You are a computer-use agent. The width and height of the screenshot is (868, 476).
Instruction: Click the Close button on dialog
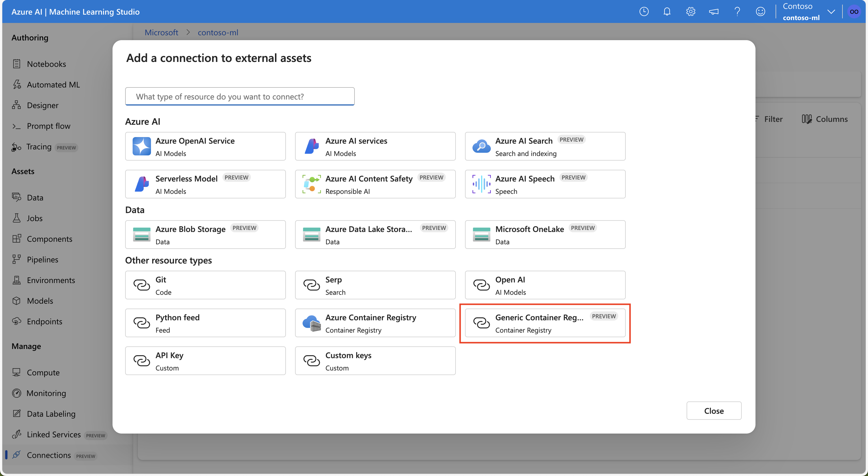pos(714,410)
